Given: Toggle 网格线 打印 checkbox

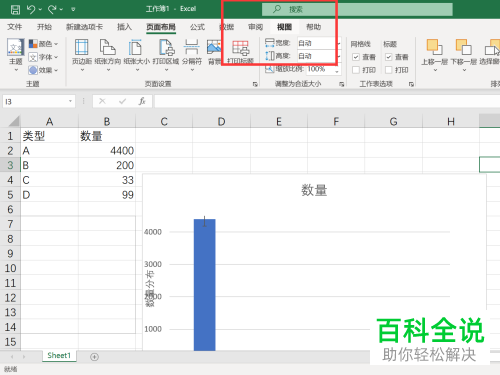Looking at the screenshot, I should pos(356,70).
